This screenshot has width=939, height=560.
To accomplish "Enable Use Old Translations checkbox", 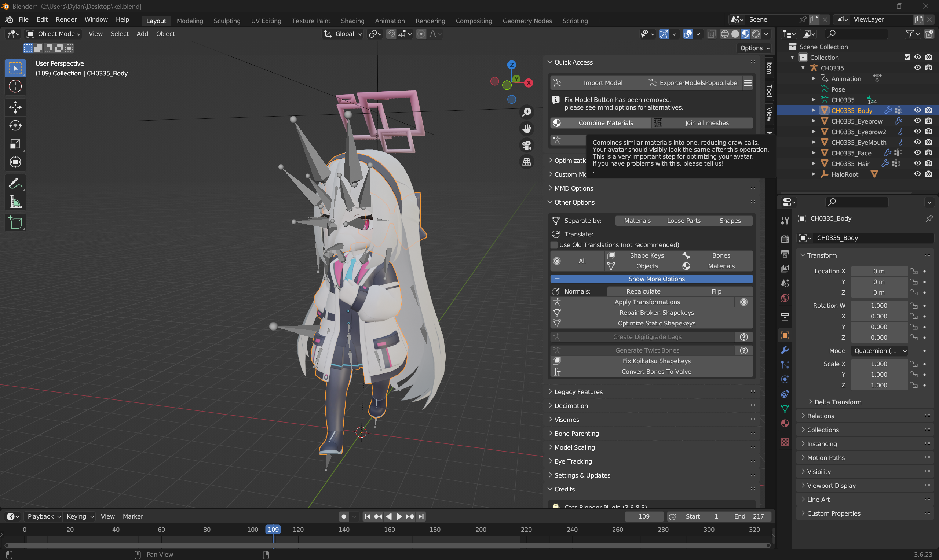I will (x=554, y=245).
